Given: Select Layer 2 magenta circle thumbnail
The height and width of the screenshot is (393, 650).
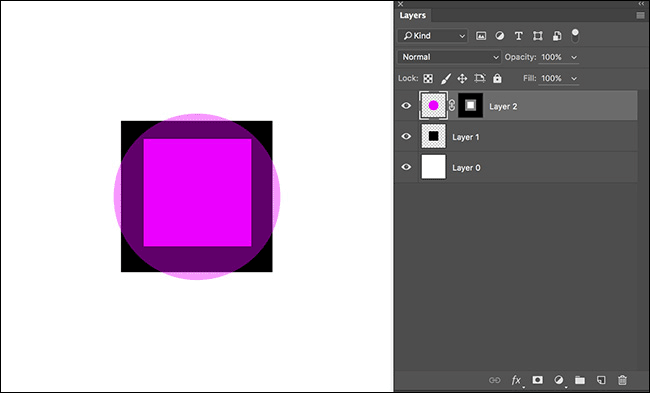Looking at the screenshot, I should [x=433, y=105].
